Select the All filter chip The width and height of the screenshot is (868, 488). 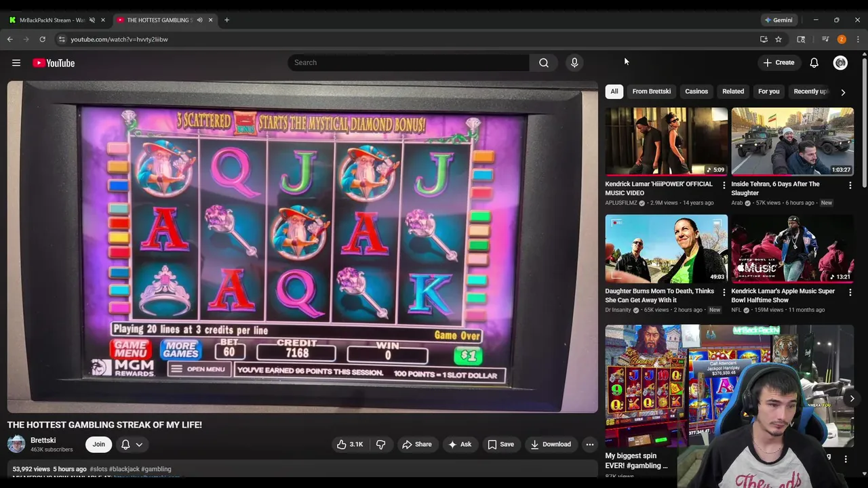click(x=614, y=91)
